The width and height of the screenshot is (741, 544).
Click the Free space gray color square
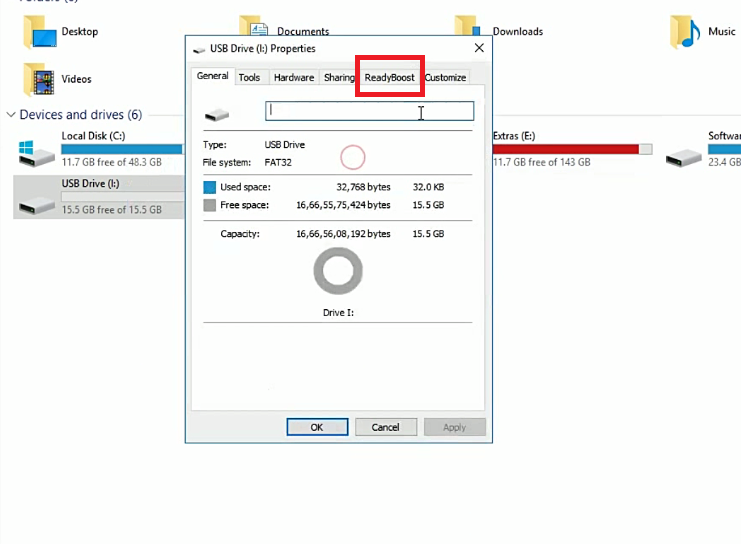click(209, 205)
